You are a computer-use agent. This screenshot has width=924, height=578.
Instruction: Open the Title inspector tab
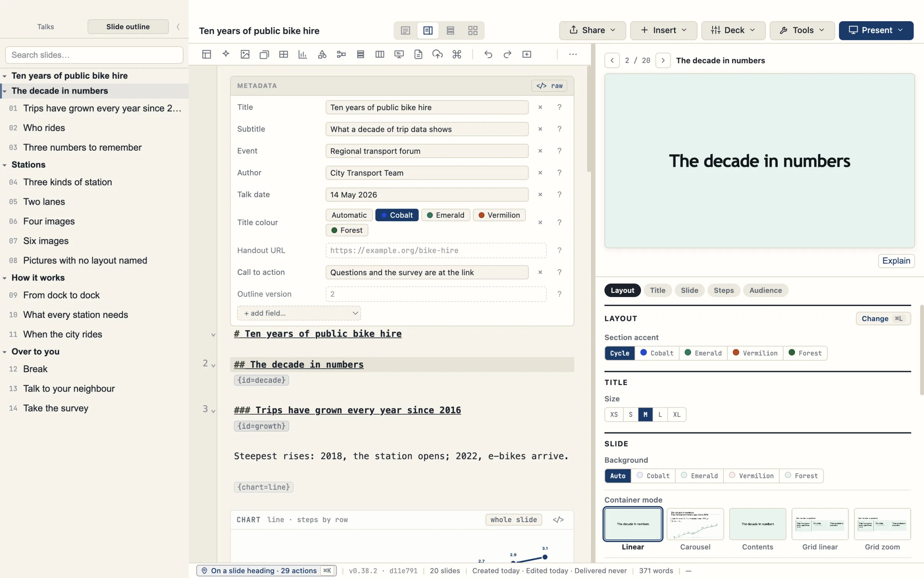coord(658,291)
